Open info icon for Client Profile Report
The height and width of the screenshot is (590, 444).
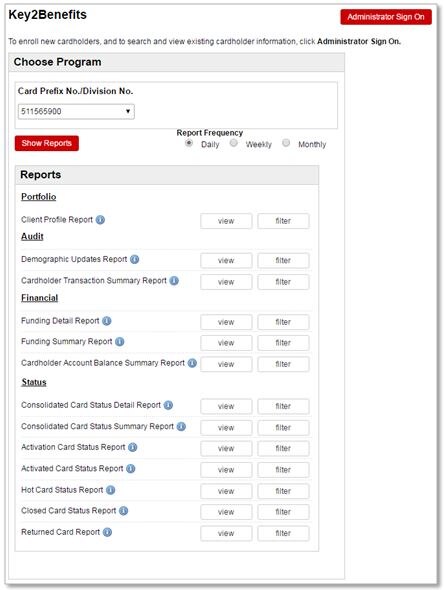100,220
